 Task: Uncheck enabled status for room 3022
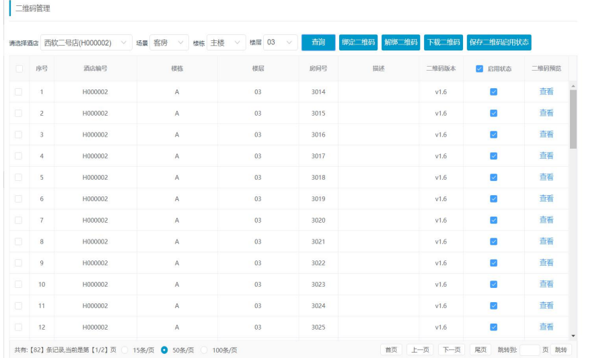click(x=493, y=263)
